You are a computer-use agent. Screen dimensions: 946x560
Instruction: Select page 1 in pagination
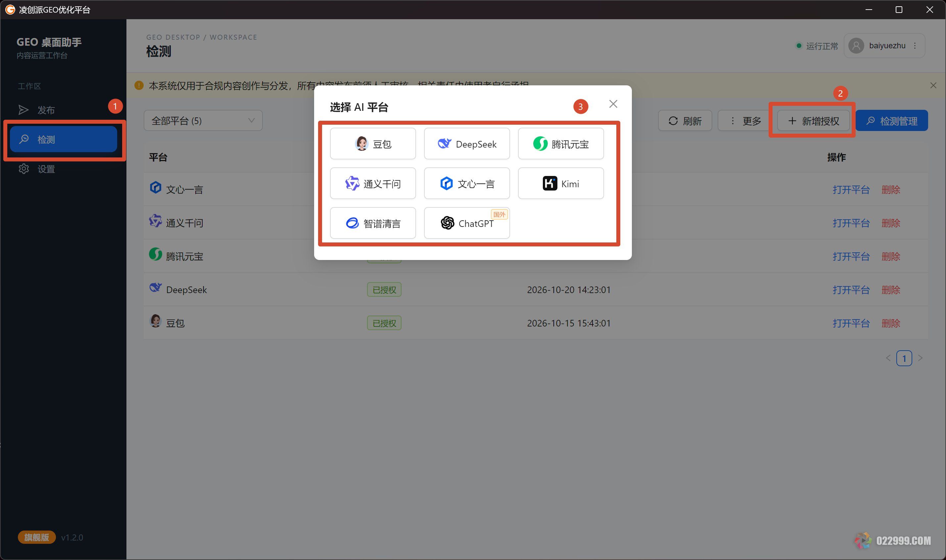point(904,358)
